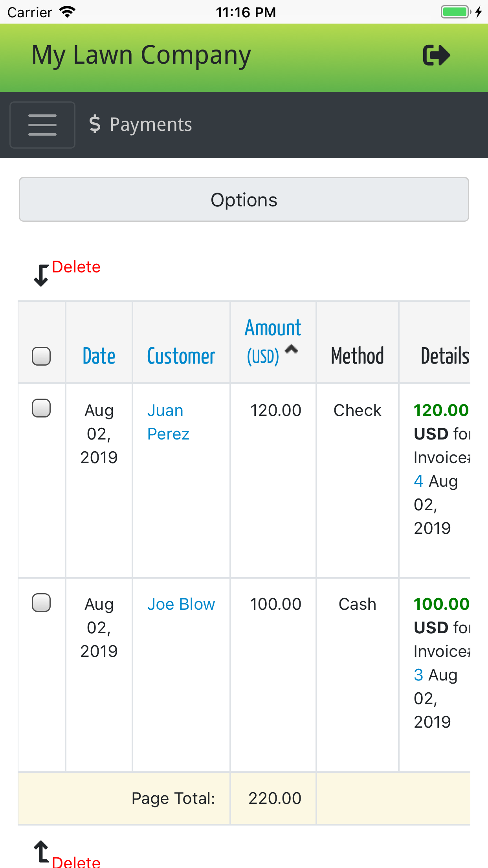Image resolution: width=488 pixels, height=868 pixels.
Task: Click the Amount sort caret icon
Action: pyautogui.click(x=291, y=349)
